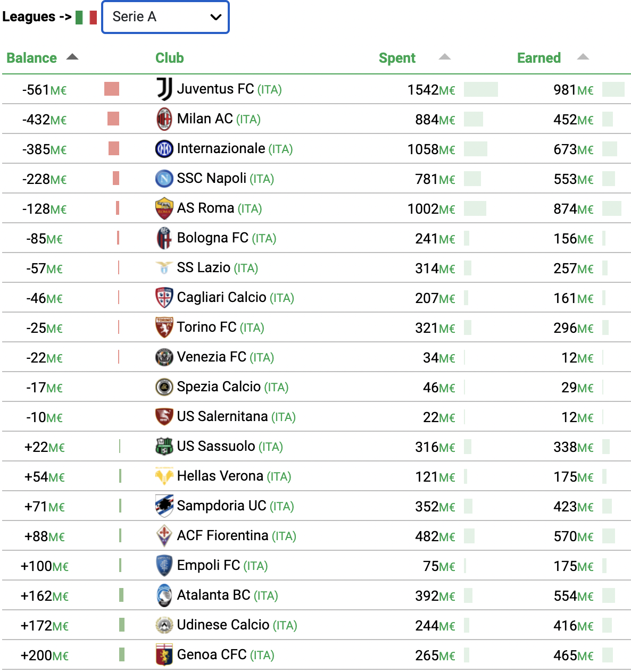Click the SSC Napoli crest icon
Screen dimensions: 631x672
pos(164,179)
